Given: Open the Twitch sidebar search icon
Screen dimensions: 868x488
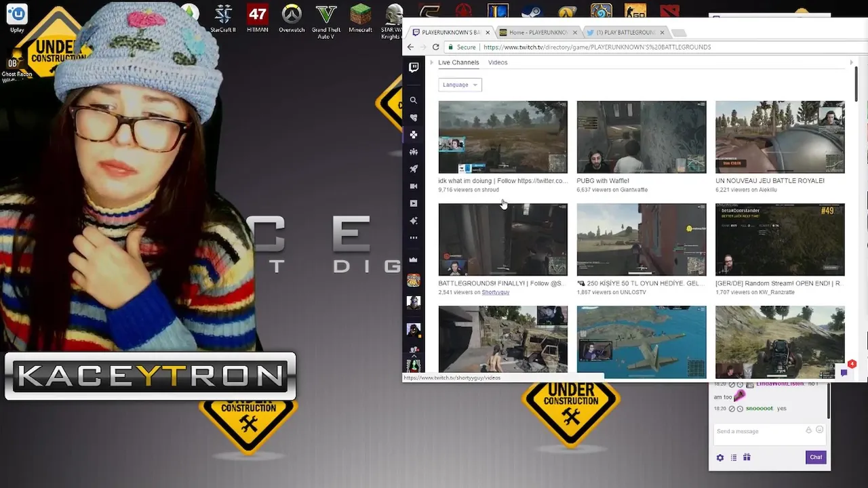Looking at the screenshot, I should coord(413,100).
